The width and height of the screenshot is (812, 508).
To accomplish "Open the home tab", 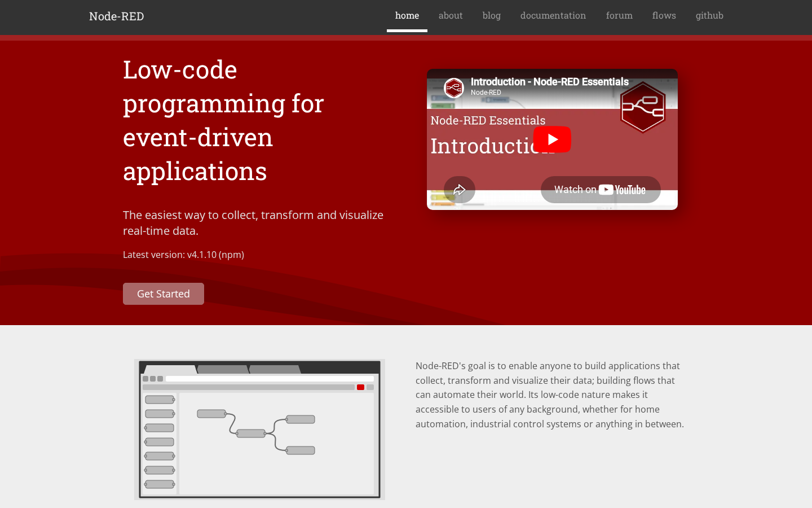I will [407, 16].
